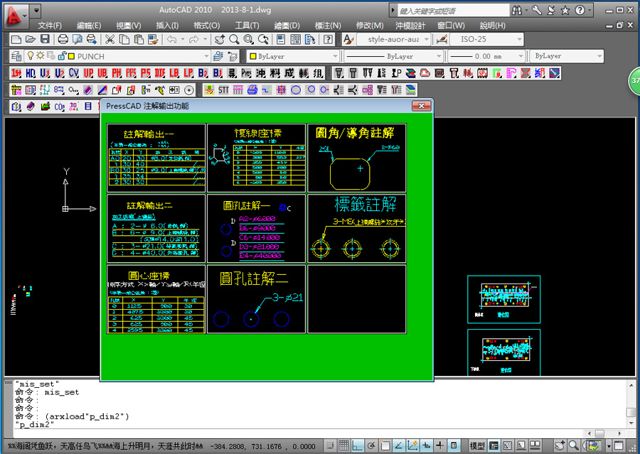Click the HD PressCAD toolbar icon
This screenshot has height=454, width=640.
31,73
